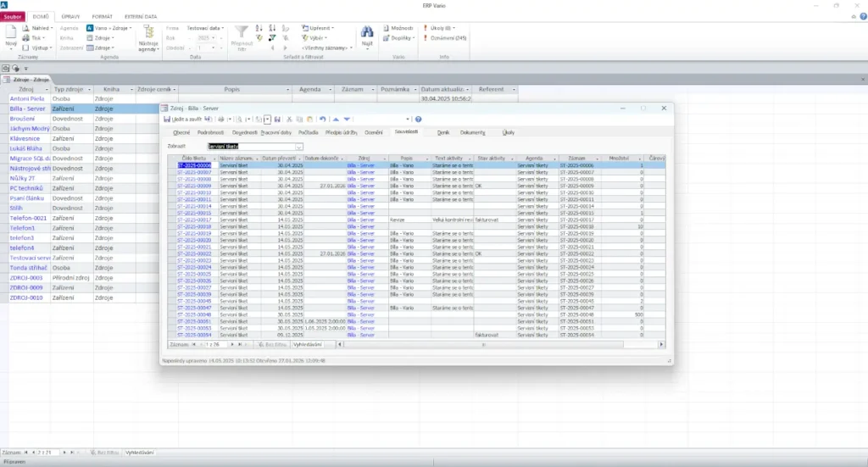The width and height of the screenshot is (868, 467).
Task: Open the Soubor menu
Action: [x=13, y=16]
